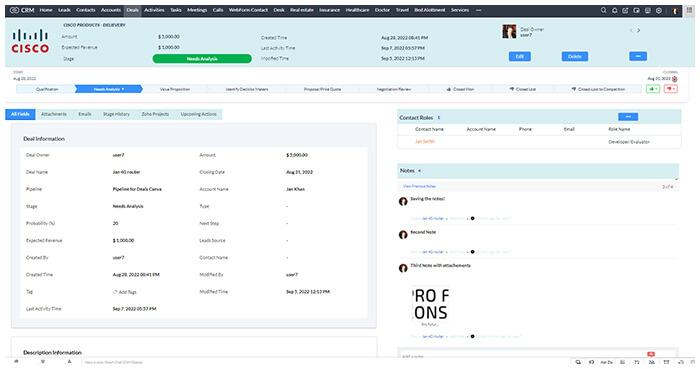The height and width of the screenshot is (369, 700).
Task: Open the settings gear icon
Action: point(659,10)
